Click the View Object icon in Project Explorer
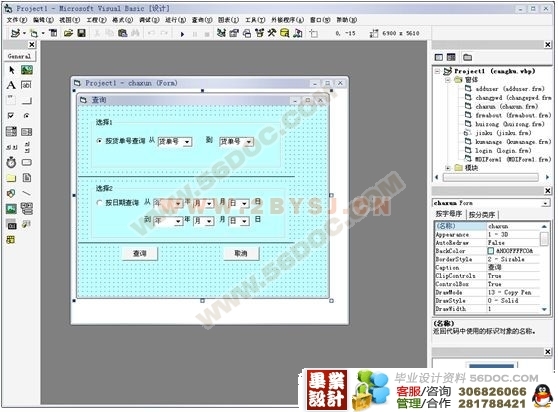Viewport: 558px width, 412px height. pyautogui.click(x=451, y=57)
